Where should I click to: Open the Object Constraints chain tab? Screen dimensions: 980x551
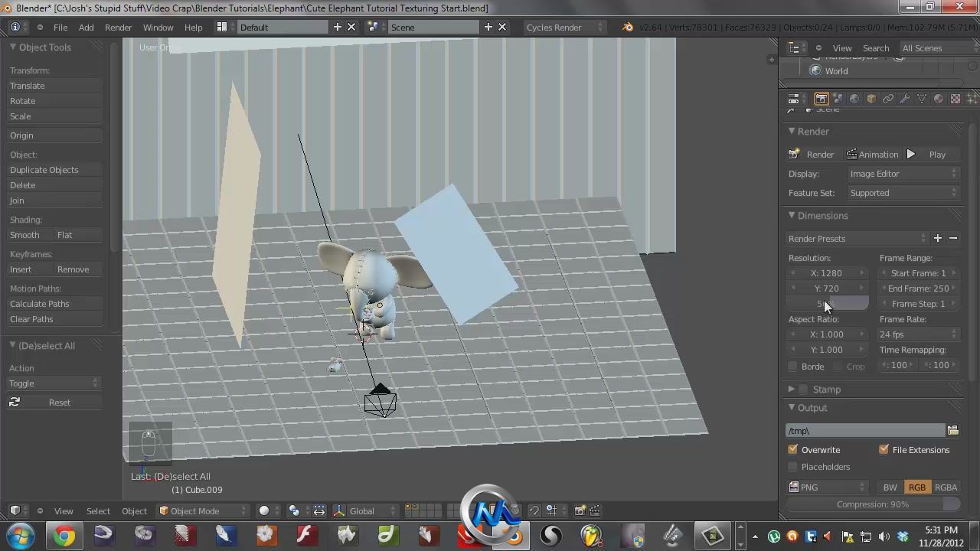pos(888,99)
